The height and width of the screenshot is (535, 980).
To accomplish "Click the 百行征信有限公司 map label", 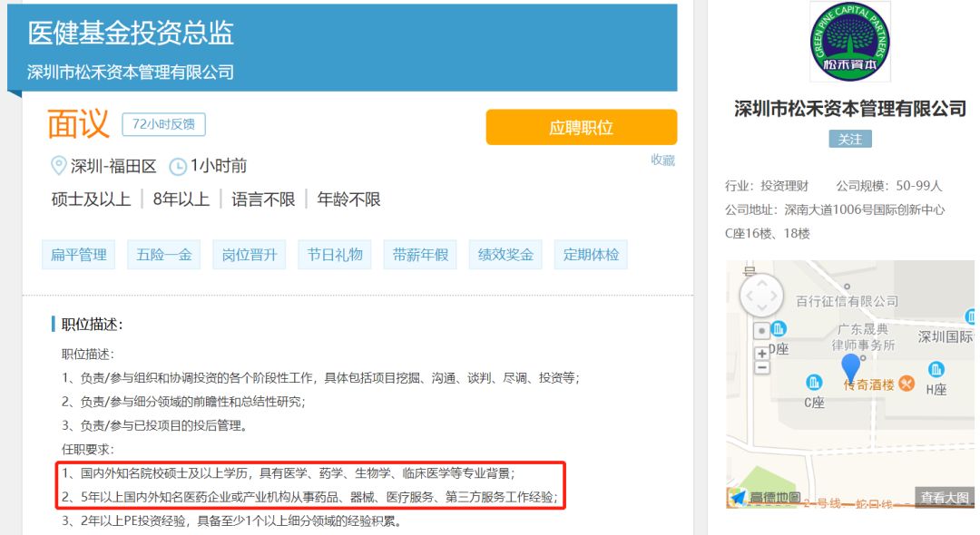I will pos(847,302).
